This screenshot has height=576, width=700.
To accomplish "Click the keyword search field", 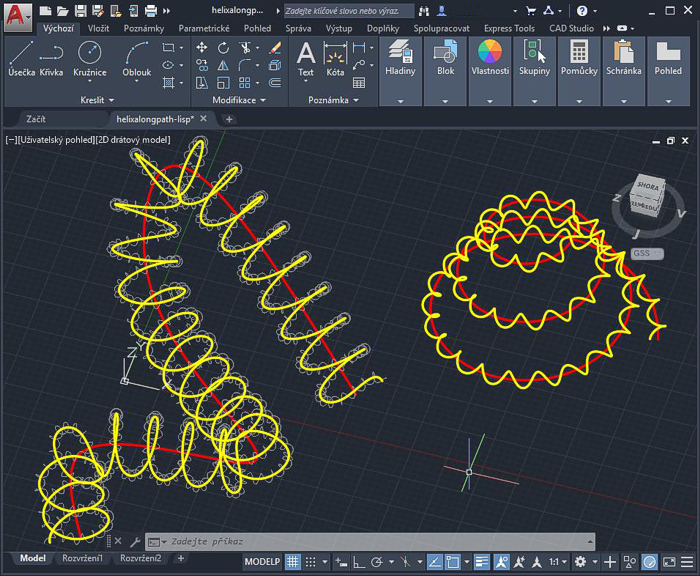I will click(349, 11).
